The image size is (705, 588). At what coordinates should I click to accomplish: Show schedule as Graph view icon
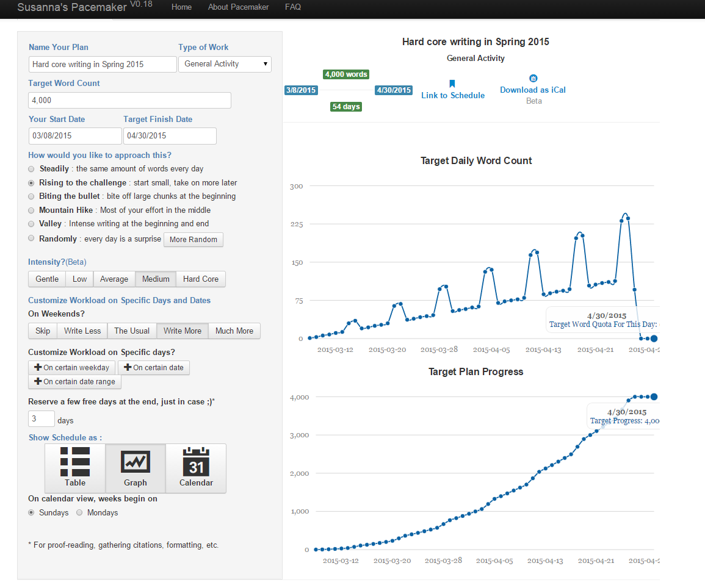(x=136, y=462)
